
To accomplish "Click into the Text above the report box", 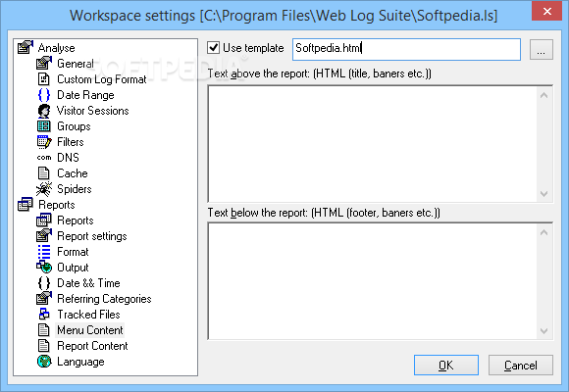I will click(373, 144).
